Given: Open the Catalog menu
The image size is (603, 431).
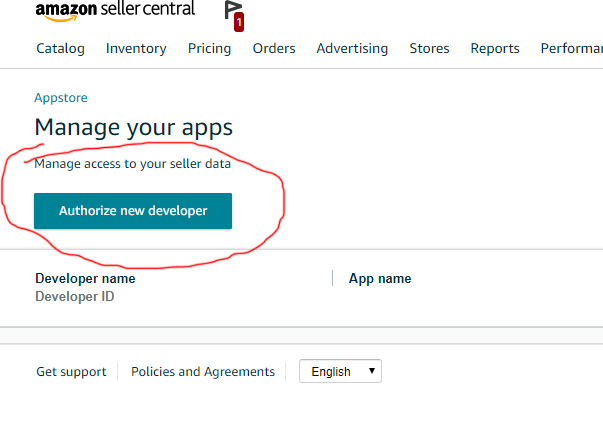Looking at the screenshot, I should tap(60, 48).
